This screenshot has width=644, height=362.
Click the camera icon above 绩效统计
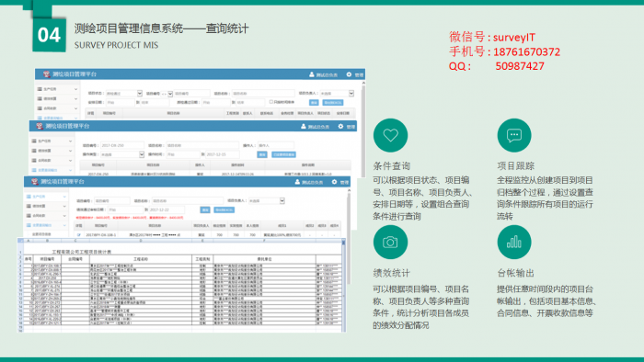[390, 243]
